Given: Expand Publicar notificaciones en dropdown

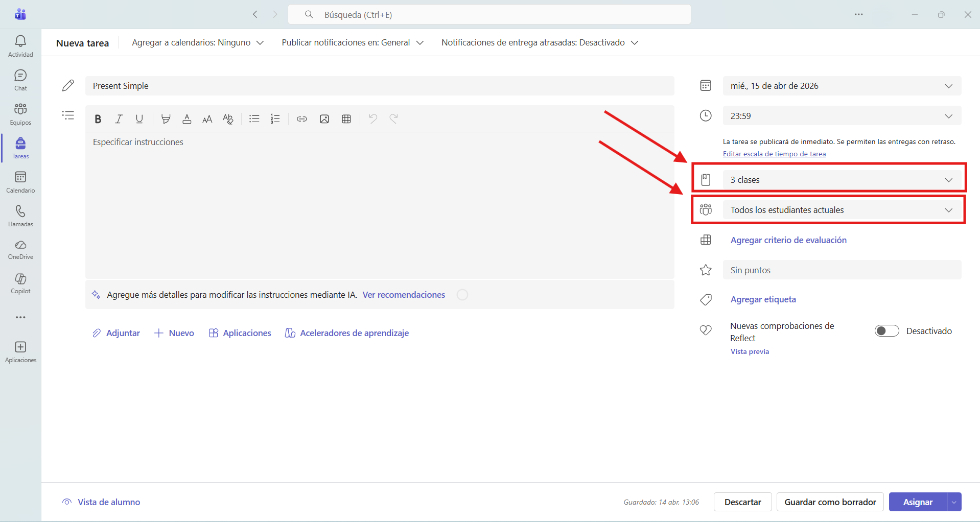Looking at the screenshot, I should [x=353, y=42].
